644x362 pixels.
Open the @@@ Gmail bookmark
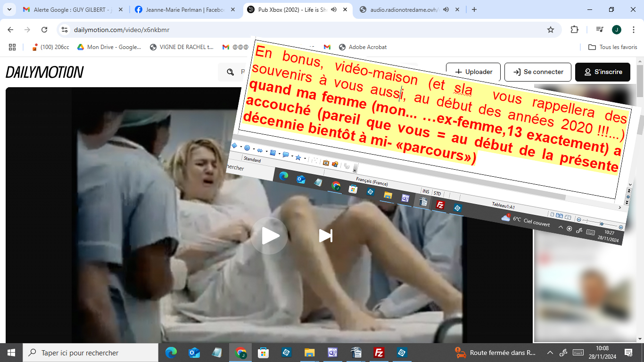click(235, 47)
